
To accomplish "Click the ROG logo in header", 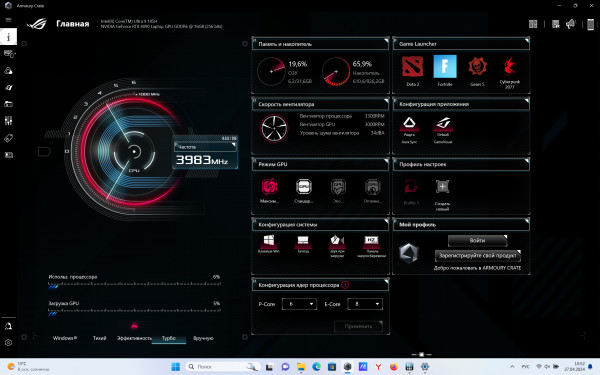I will pyautogui.click(x=37, y=24).
